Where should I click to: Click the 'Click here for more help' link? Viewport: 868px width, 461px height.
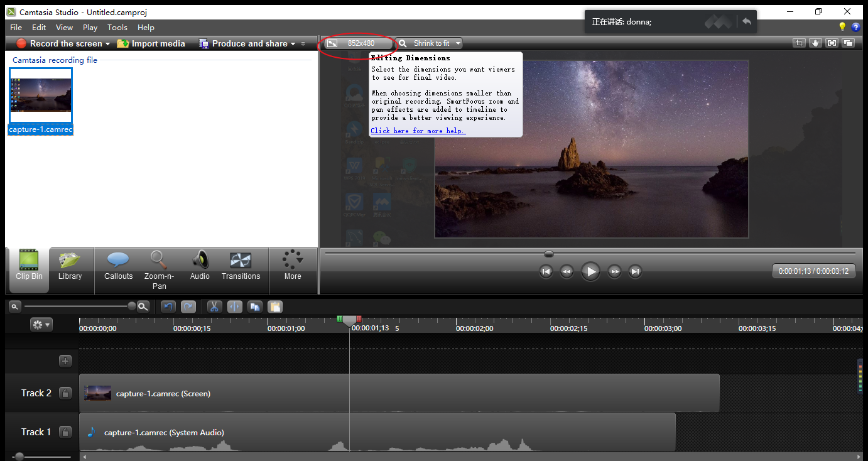tap(418, 131)
